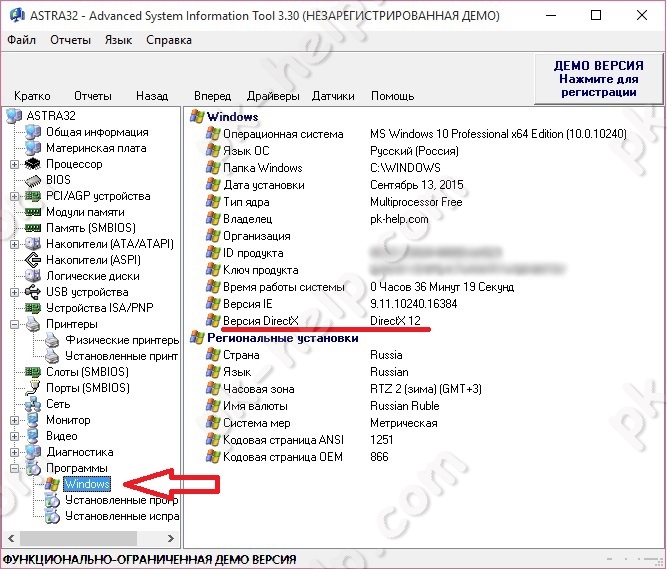Click the Драйверы toolbar button
The image size is (667, 569).
[x=273, y=96]
